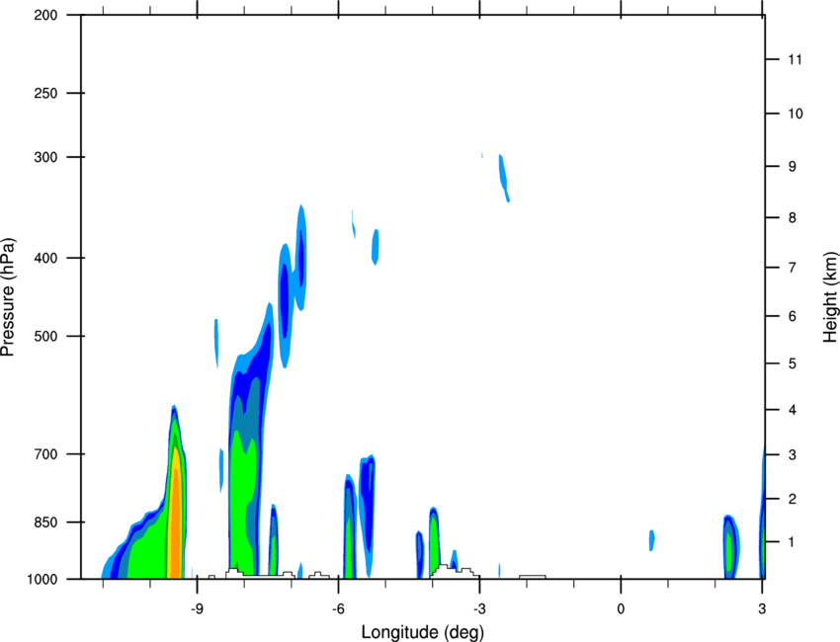
Task: Click the 'Pressure (hPa)' axis title
Action: tap(8, 297)
